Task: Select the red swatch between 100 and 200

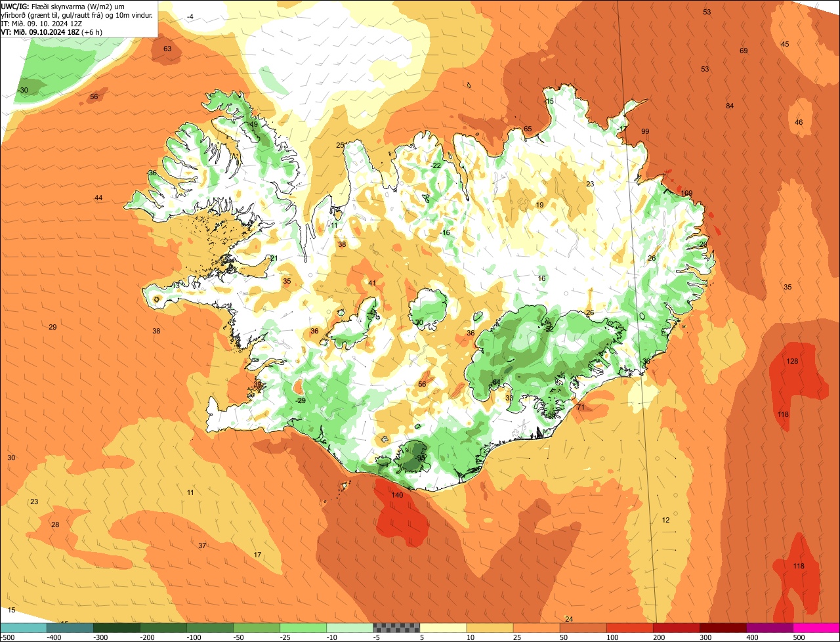Action: [x=629, y=628]
